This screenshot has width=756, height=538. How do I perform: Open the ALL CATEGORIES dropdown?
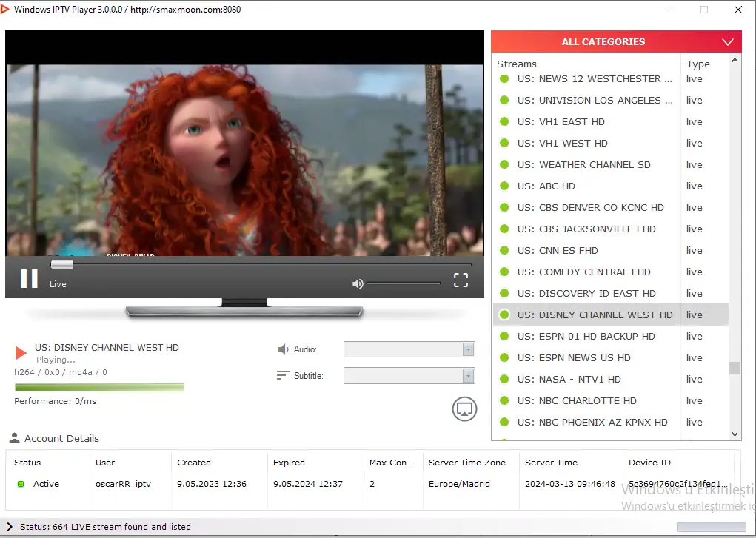616,42
